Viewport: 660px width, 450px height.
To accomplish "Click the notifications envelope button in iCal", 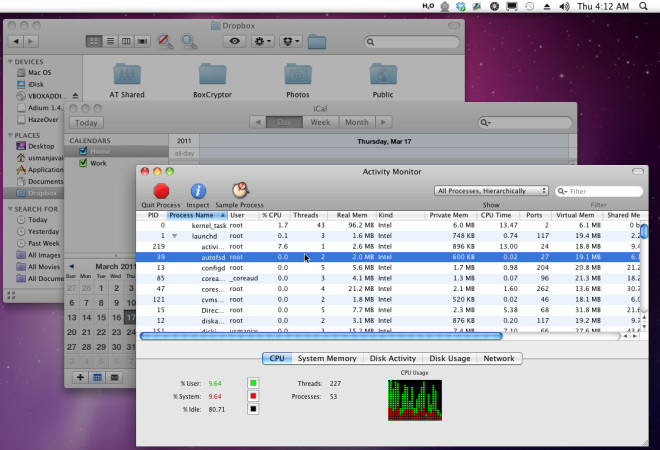I will coord(114,377).
